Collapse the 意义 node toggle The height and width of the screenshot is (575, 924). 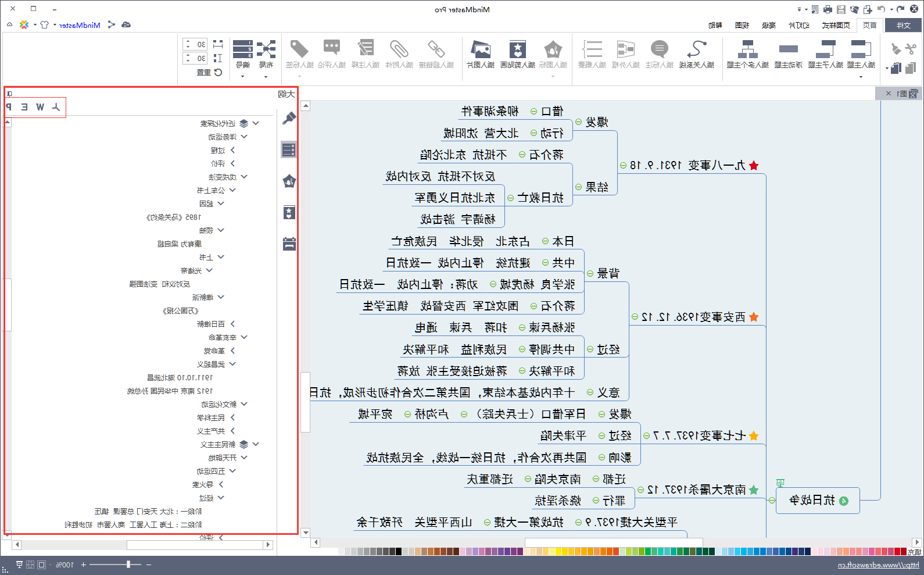point(590,392)
